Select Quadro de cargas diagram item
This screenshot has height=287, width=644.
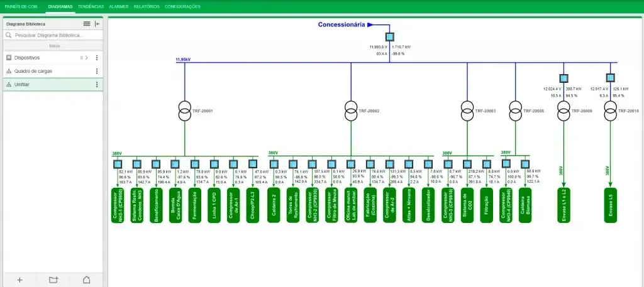point(53,72)
